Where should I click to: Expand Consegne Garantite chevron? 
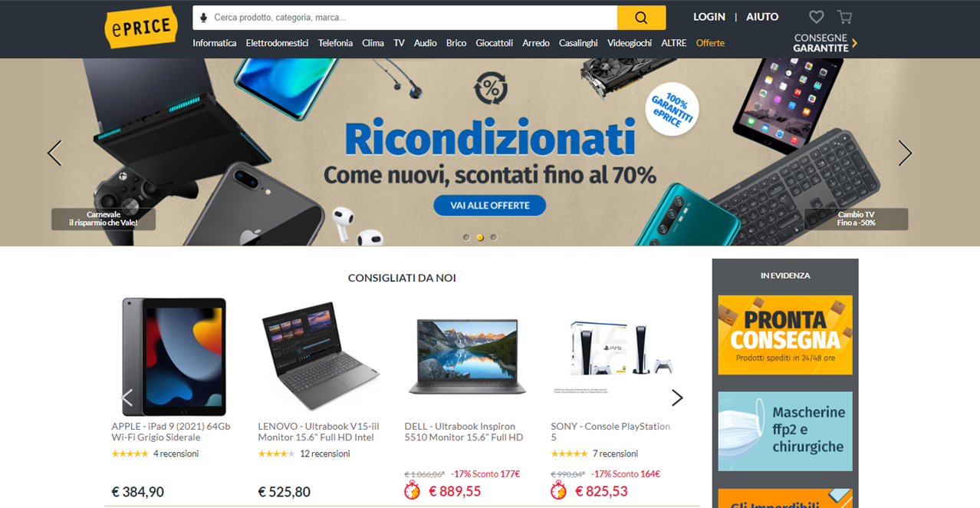[x=854, y=43]
